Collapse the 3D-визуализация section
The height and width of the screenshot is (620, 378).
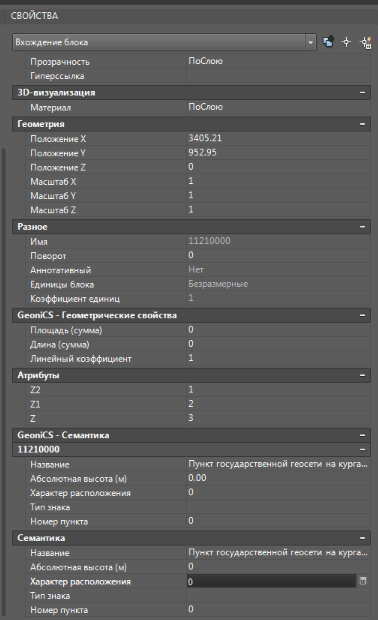362,92
